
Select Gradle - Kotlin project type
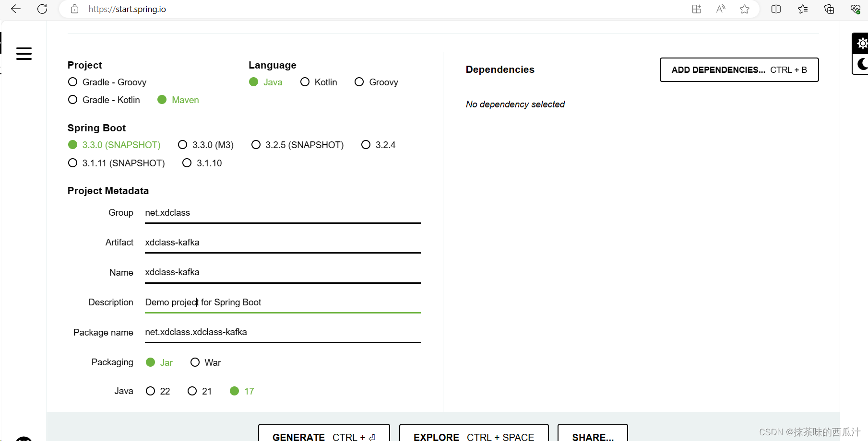coord(104,100)
